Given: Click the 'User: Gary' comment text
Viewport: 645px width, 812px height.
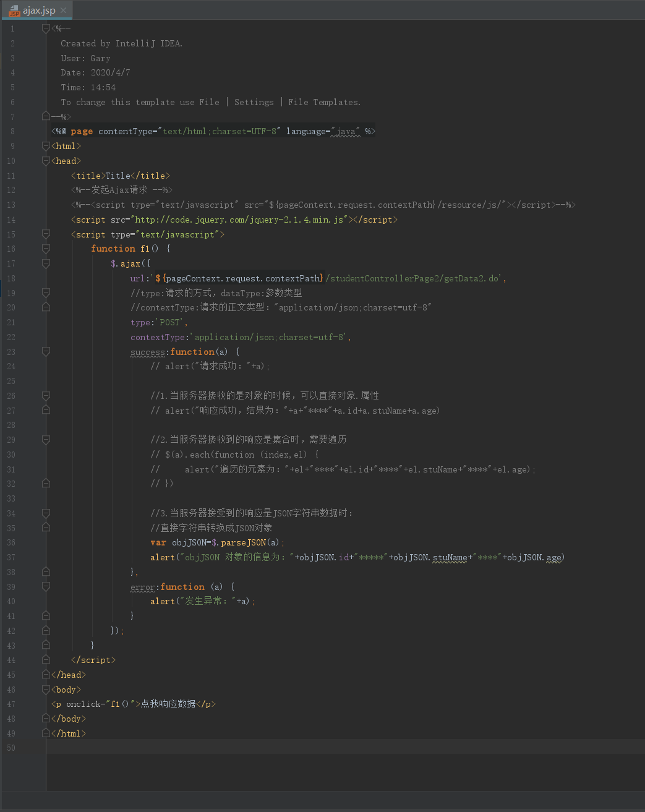Looking at the screenshot, I should coord(85,58).
